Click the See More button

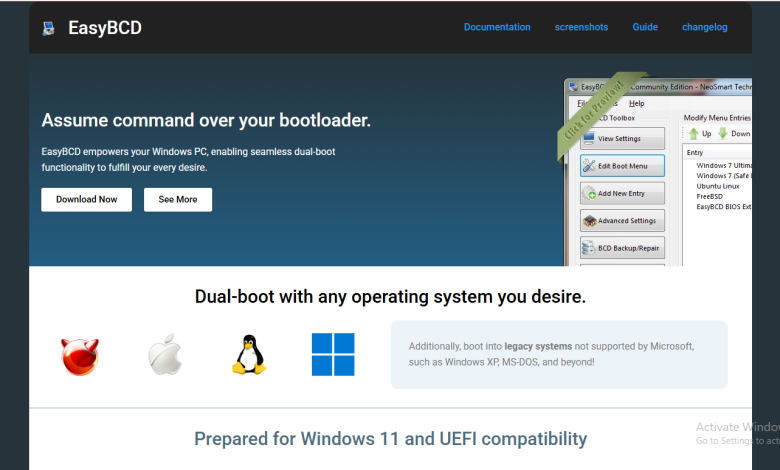pyautogui.click(x=178, y=199)
